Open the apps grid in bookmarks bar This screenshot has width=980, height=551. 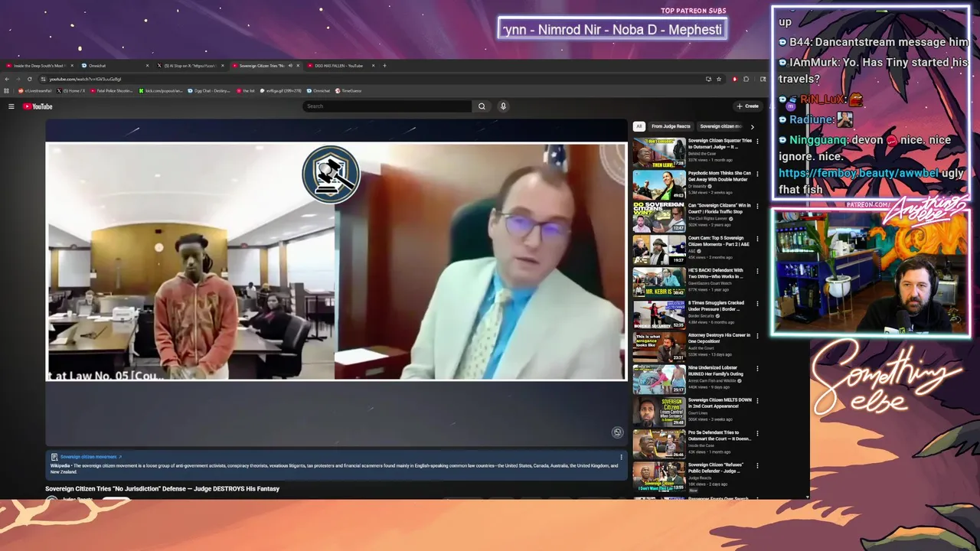6,90
